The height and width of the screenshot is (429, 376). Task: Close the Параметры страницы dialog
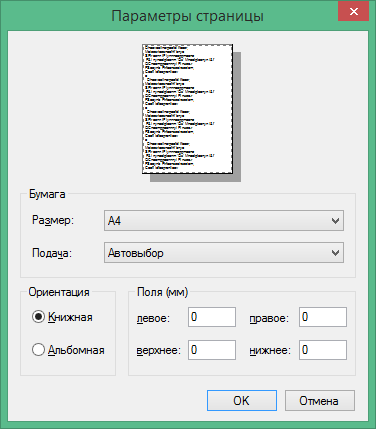pyautogui.click(x=353, y=12)
